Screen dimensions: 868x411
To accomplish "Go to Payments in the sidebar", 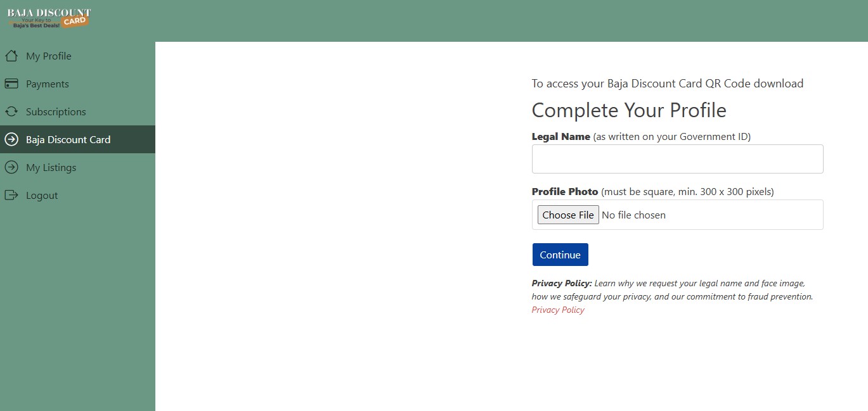I will coord(77,84).
